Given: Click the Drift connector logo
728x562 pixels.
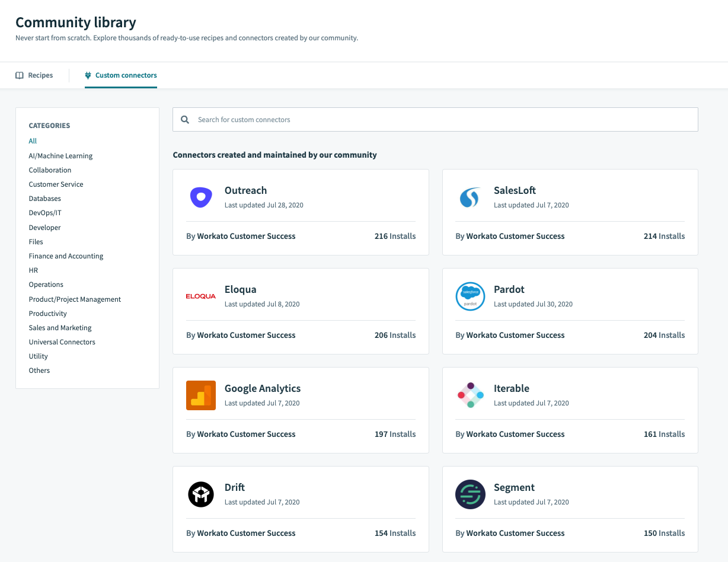Looking at the screenshot, I should tap(201, 494).
